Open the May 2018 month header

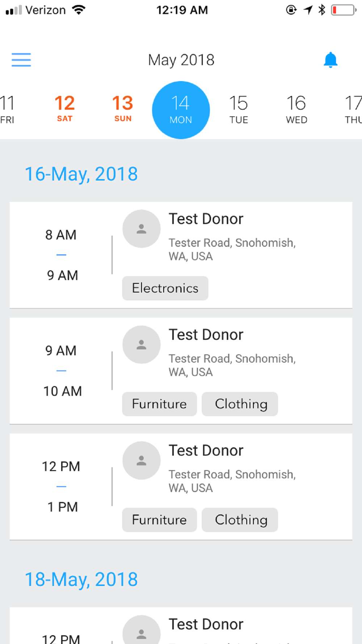point(181,60)
